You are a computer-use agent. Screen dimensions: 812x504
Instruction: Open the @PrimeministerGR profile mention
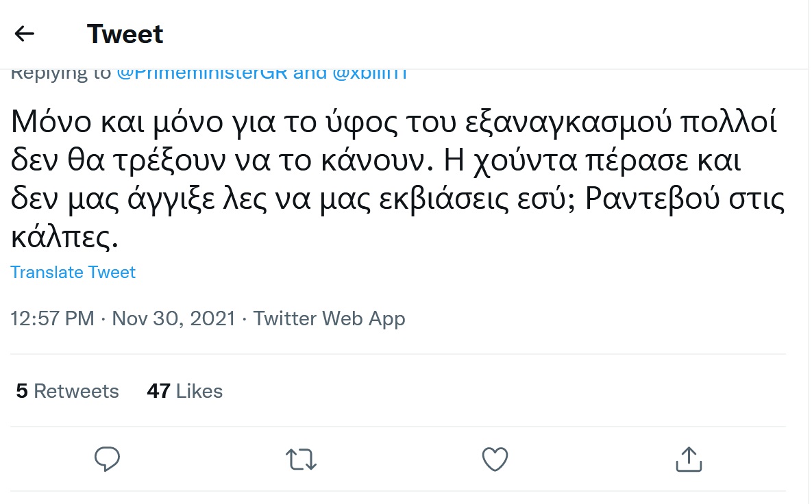click(x=202, y=74)
